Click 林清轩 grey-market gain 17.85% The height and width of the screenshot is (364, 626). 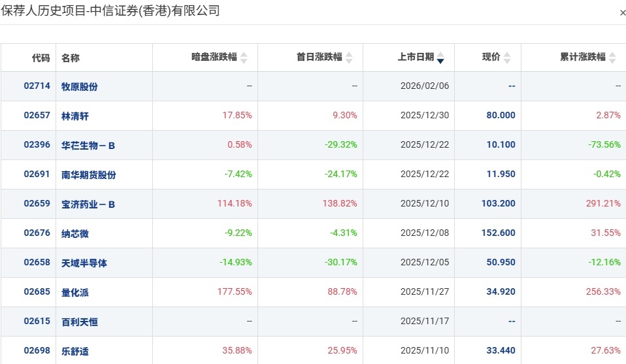coord(237,116)
